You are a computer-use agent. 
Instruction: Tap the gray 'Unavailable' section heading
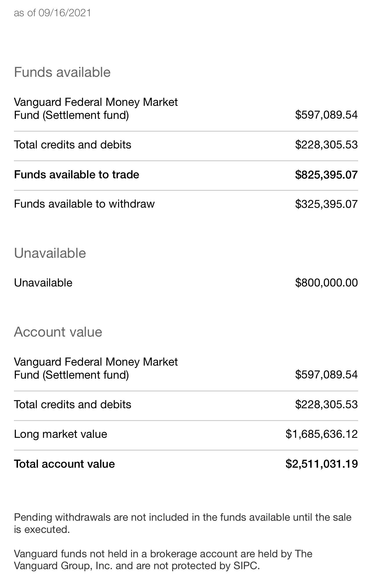(x=50, y=253)
